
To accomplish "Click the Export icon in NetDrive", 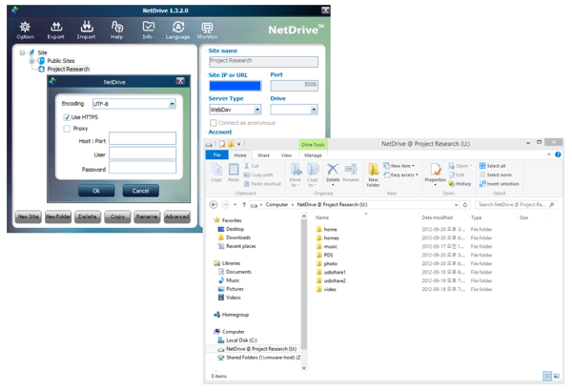I will [x=55, y=30].
